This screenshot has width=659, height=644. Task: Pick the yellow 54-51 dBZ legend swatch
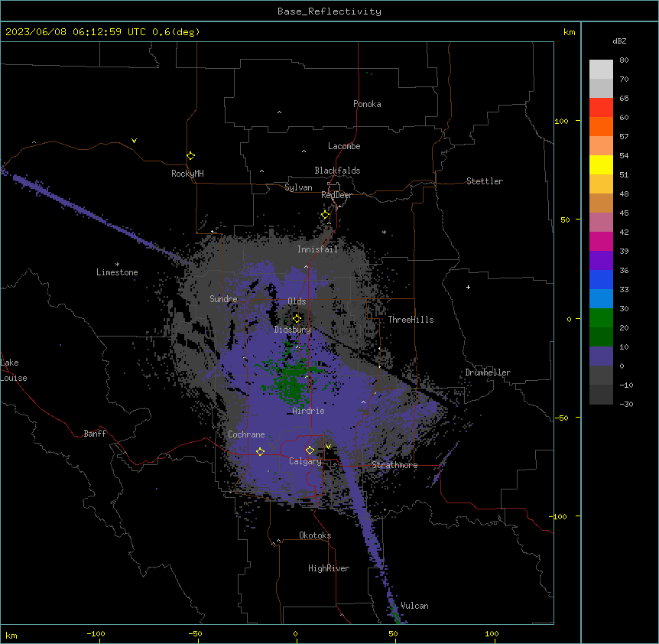[601, 164]
